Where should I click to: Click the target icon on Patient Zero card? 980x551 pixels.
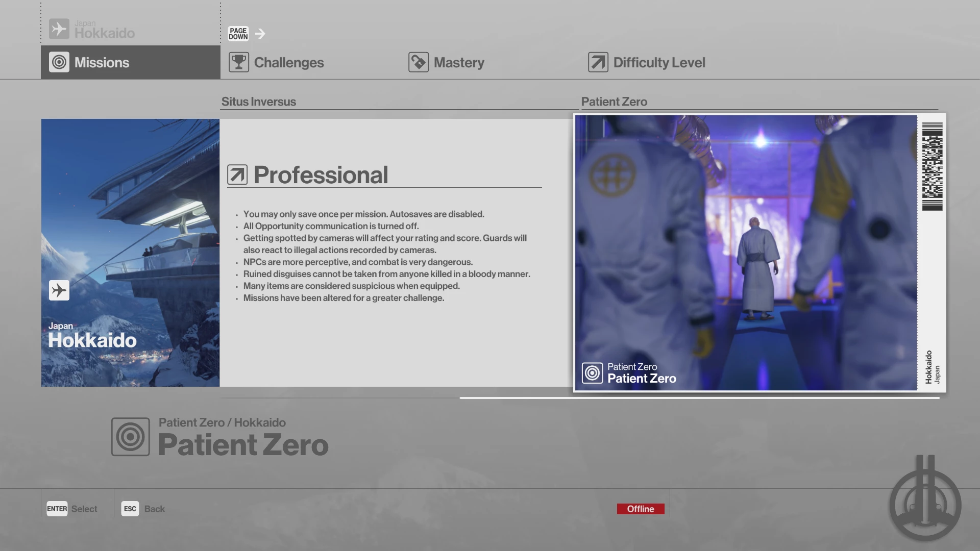pos(593,373)
